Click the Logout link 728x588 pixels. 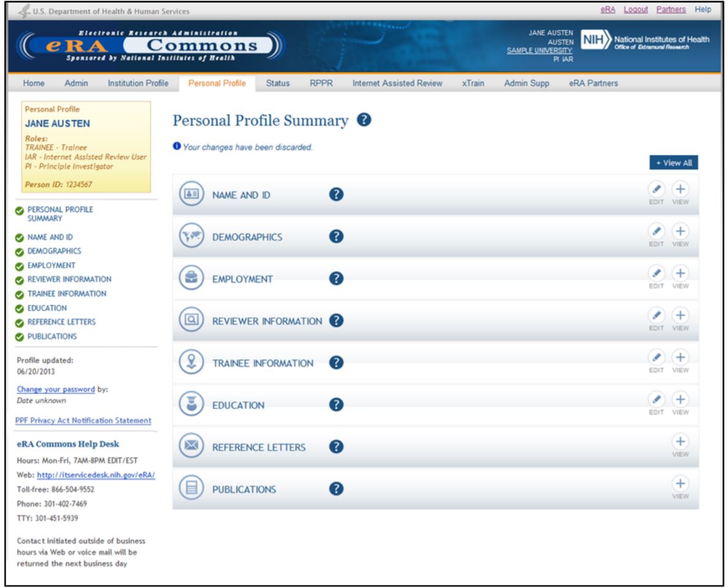click(x=635, y=9)
